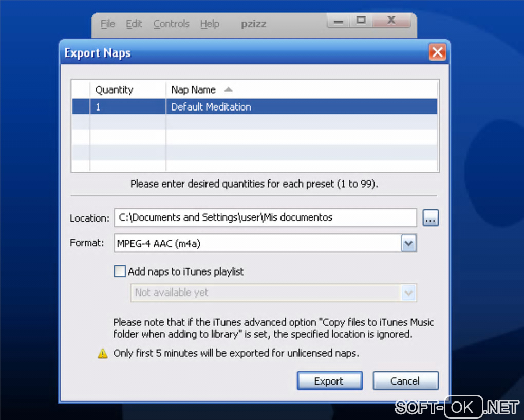This screenshot has width=524, height=420.
Task: Close the pzizz main window
Action: (x=391, y=21)
